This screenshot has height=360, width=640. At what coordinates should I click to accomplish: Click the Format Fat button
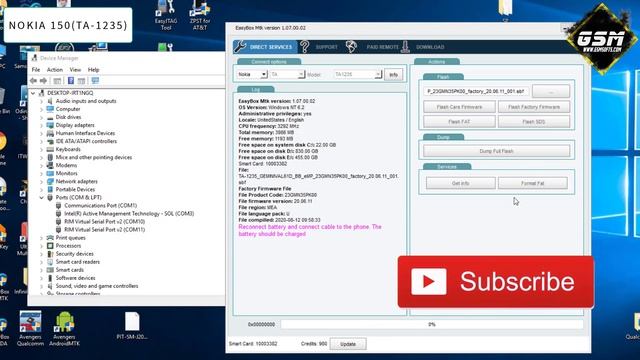coord(533,183)
